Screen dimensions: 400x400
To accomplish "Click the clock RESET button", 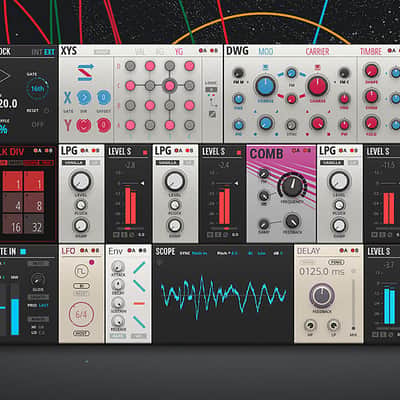I will coord(47,110).
